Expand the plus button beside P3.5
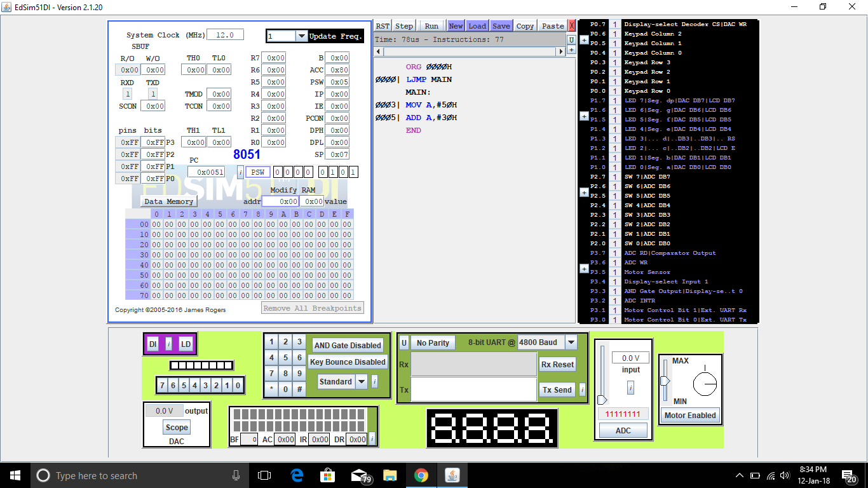The width and height of the screenshot is (868, 488). [x=584, y=268]
